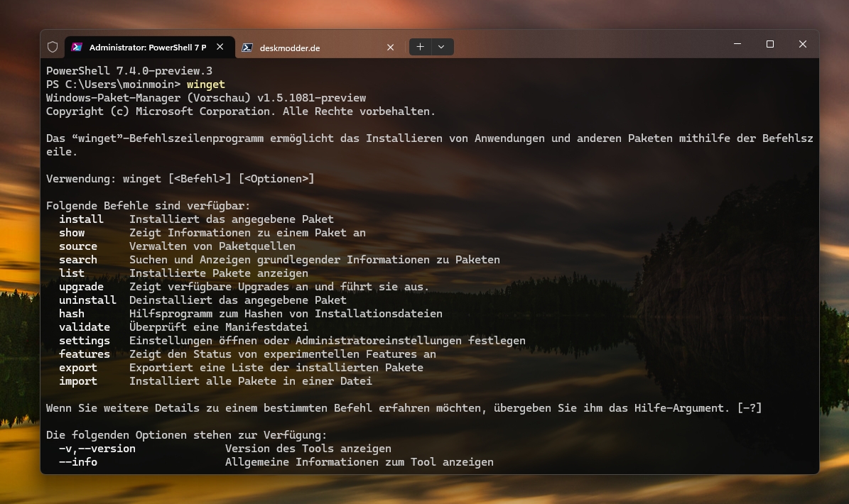
Task: Click 'Allgemeine Informationen zum Tool anzeigen' text
Action: pyautogui.click(x=359, y=462)
